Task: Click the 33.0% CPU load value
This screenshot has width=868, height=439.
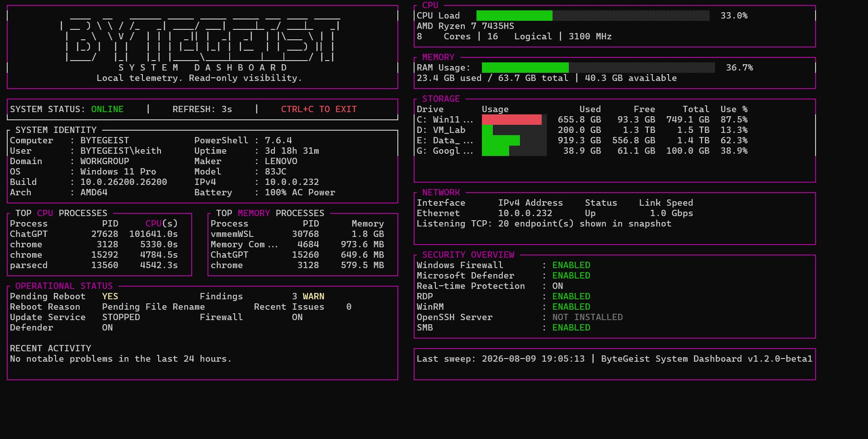Action: tap(734, 15)
